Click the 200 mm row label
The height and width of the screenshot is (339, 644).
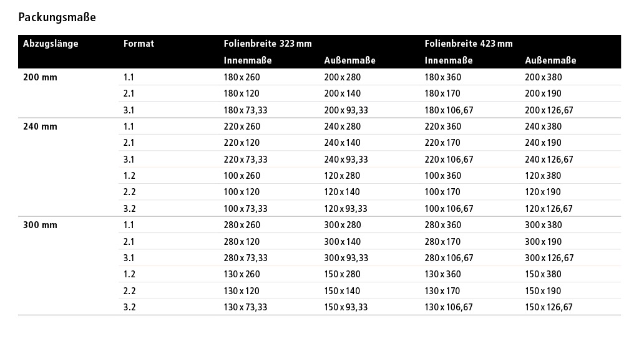40,77
